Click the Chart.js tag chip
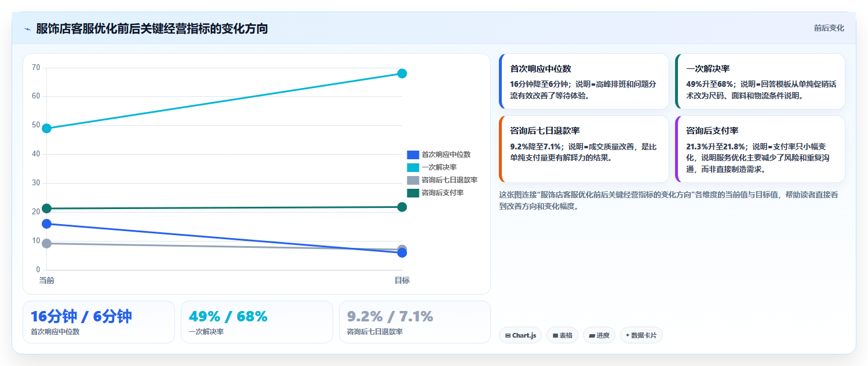The width and height of the screenshot is (868, 366). pos(520,335)
